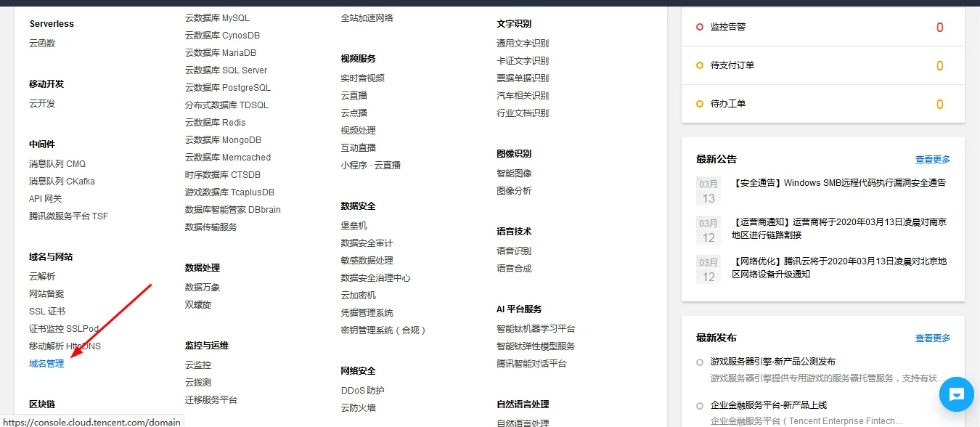The image size is (980, 427).
Task: View 待支付订单 row
Action: tap(823, 65)
